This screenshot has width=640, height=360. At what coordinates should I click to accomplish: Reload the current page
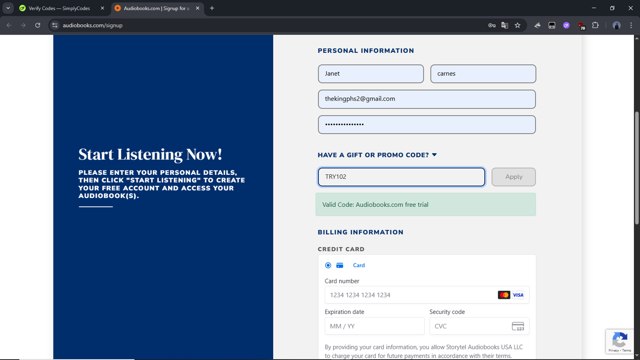tap(38, 25)
